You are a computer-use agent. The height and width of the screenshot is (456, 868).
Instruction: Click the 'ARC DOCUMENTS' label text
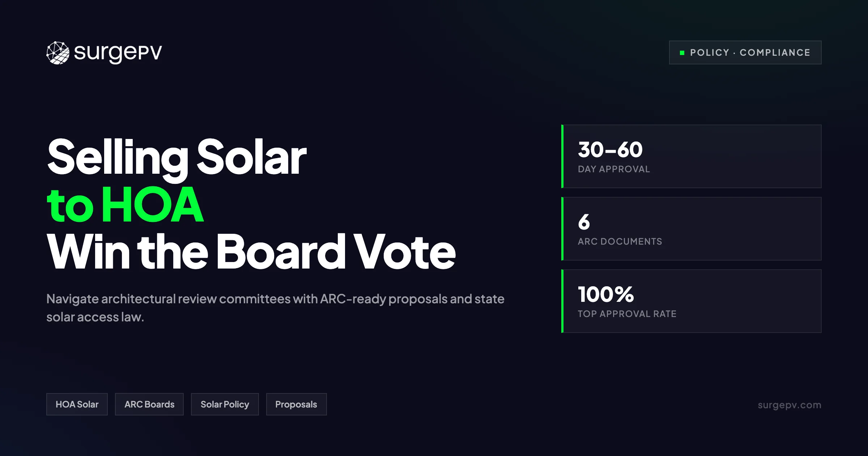pos(620,241)
